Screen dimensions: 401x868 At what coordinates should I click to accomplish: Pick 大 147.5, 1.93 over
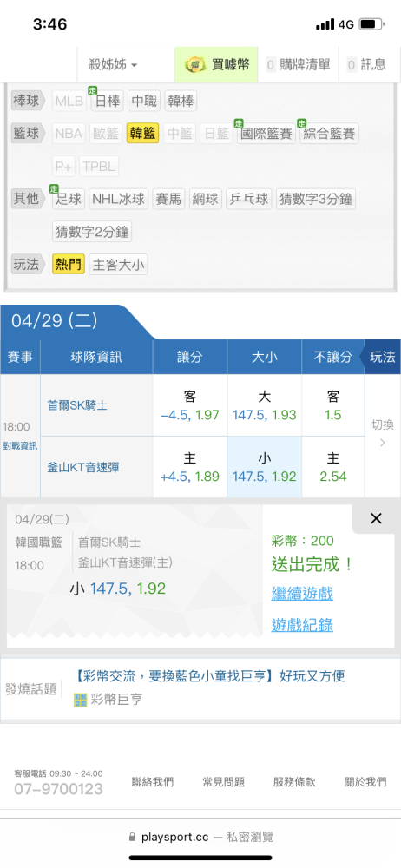click(264, 405)
